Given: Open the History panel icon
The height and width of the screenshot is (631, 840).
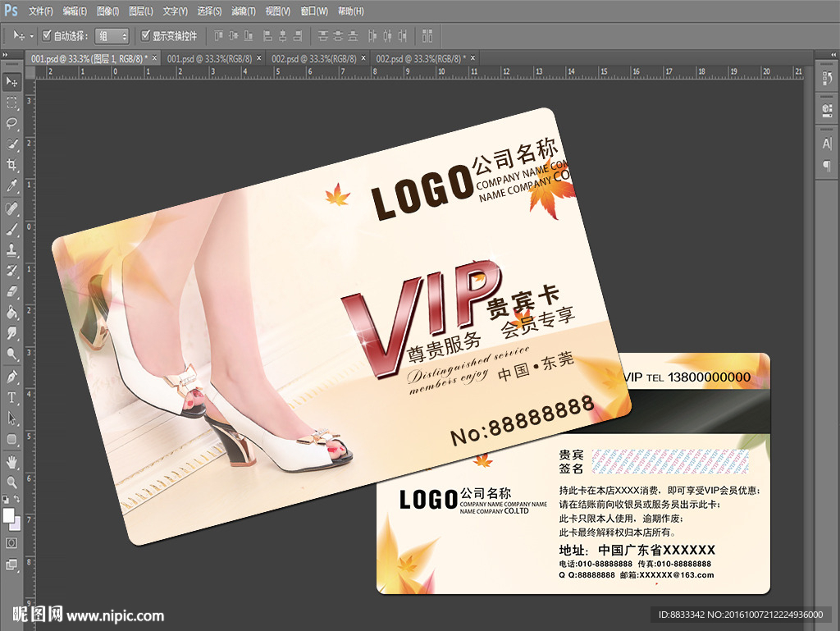Looking at the screenshot, I should [827, 79].
